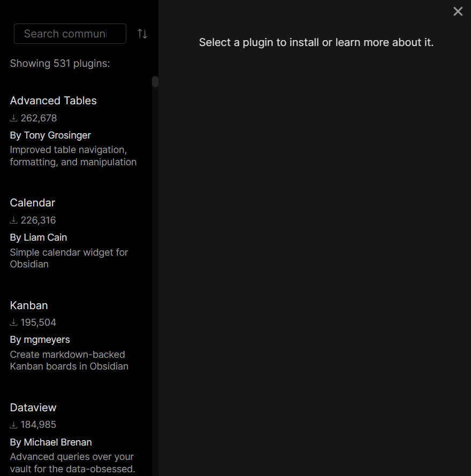Click the Improved table navigation description
The image size is (471, 476).
[x=73, y=156]
